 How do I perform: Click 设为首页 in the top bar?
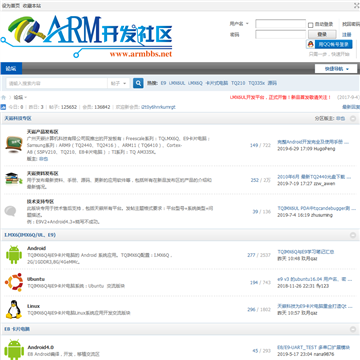point(11,6)
